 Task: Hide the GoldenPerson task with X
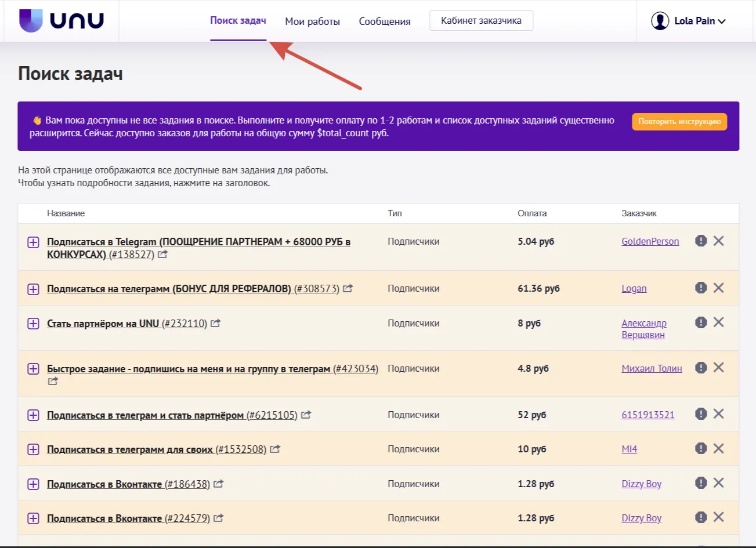tap(718, 241)
